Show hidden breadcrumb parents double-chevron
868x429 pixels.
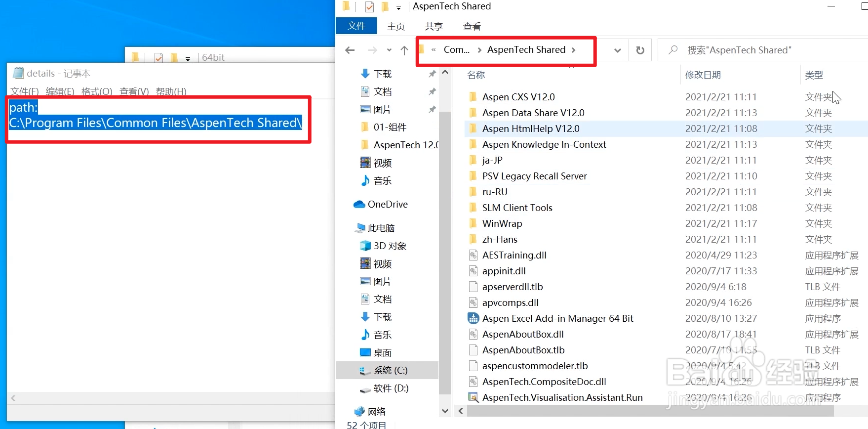point(434,50)
